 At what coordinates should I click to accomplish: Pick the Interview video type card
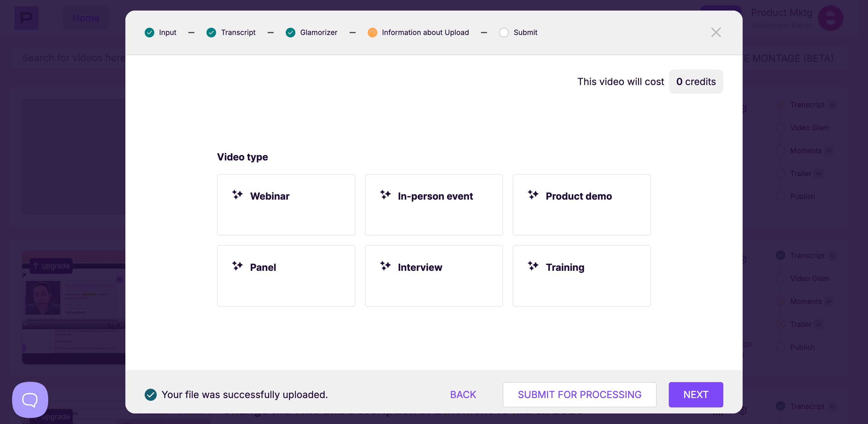point(434,276)
